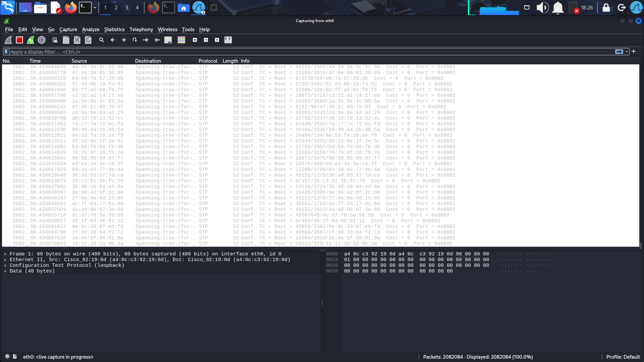
Task: Go to specified packet icon
Action: click(x=135, y=40)
